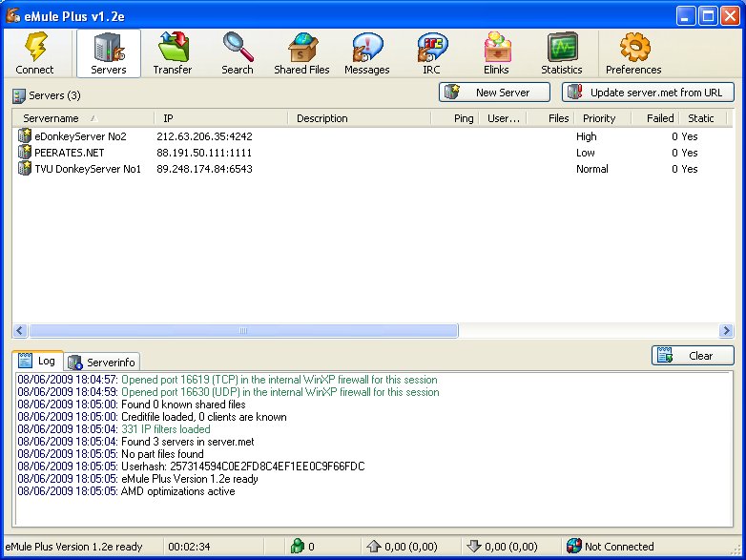The image size is (746, 560).
Task: Click IP 88.191.50.111:1111
Action: [204, 153]
